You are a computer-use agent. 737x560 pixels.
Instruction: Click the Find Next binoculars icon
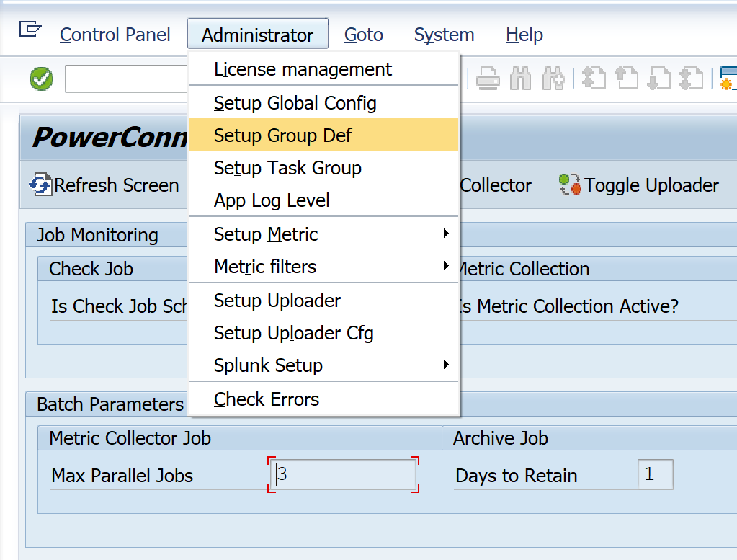[x=553, y=79]
